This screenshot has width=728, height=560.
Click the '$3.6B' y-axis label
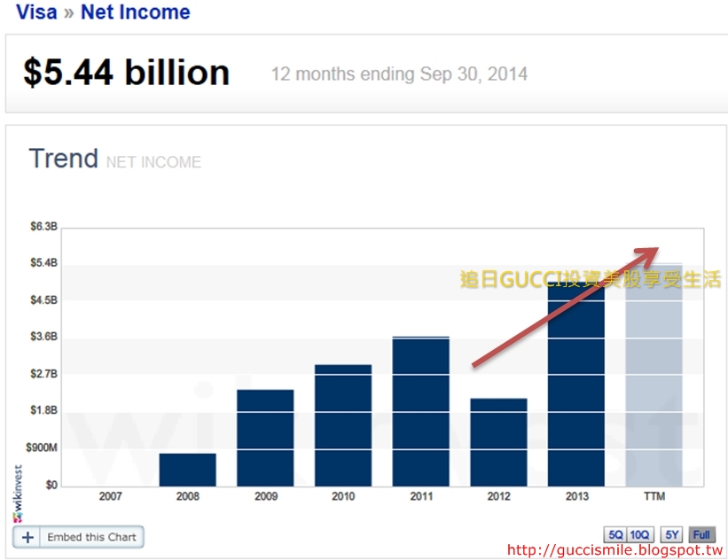(x=44, y=337)
